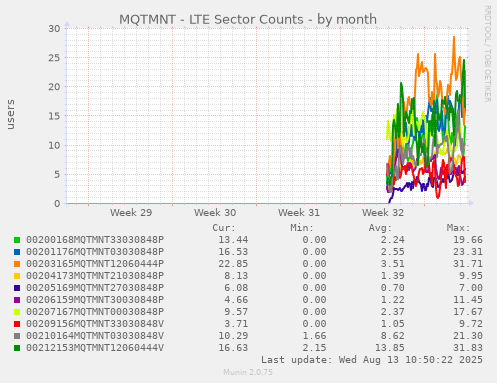Click the Min: column header
Screen dimensions: 497x383
pyautogui.click(x=302, y=228)
